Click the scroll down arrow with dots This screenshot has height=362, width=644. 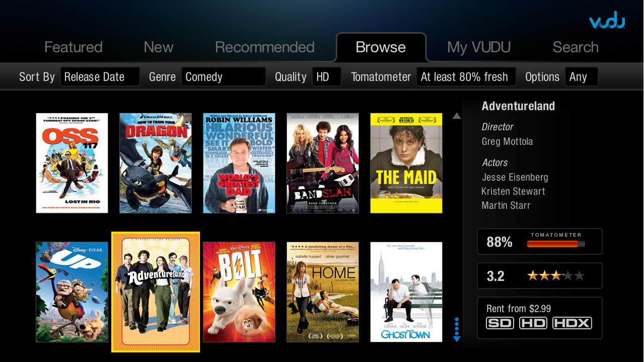(x=457, y=330)
